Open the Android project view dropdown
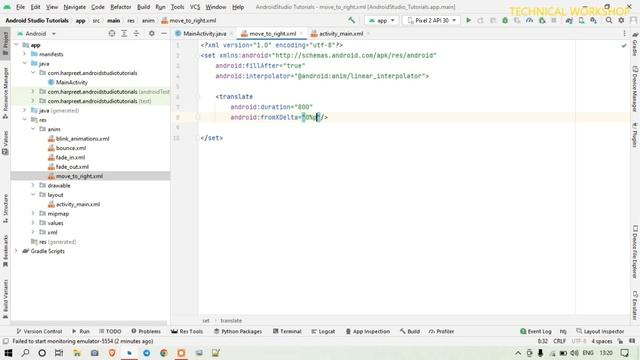 coord(36,33)
